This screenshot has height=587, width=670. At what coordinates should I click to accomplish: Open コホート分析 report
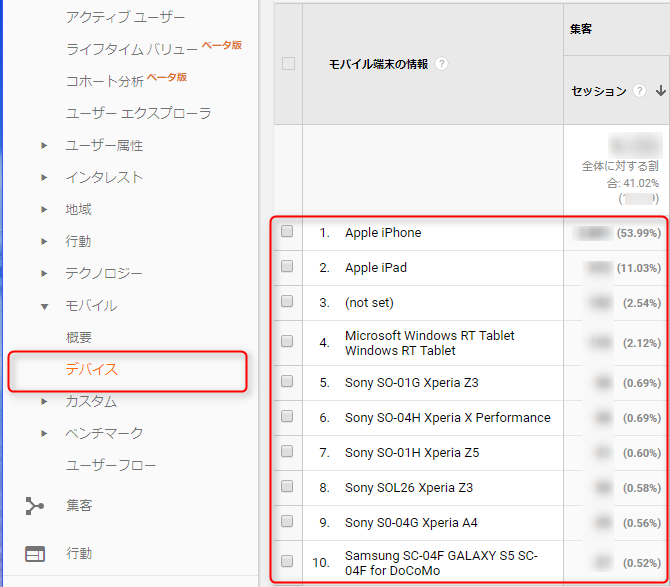pyautogui.click(x=105, y=81)
